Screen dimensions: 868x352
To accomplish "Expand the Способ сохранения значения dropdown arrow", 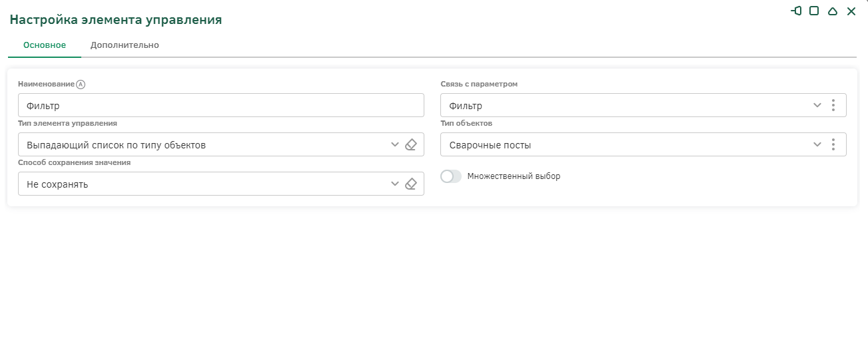I will coord(395,184).
